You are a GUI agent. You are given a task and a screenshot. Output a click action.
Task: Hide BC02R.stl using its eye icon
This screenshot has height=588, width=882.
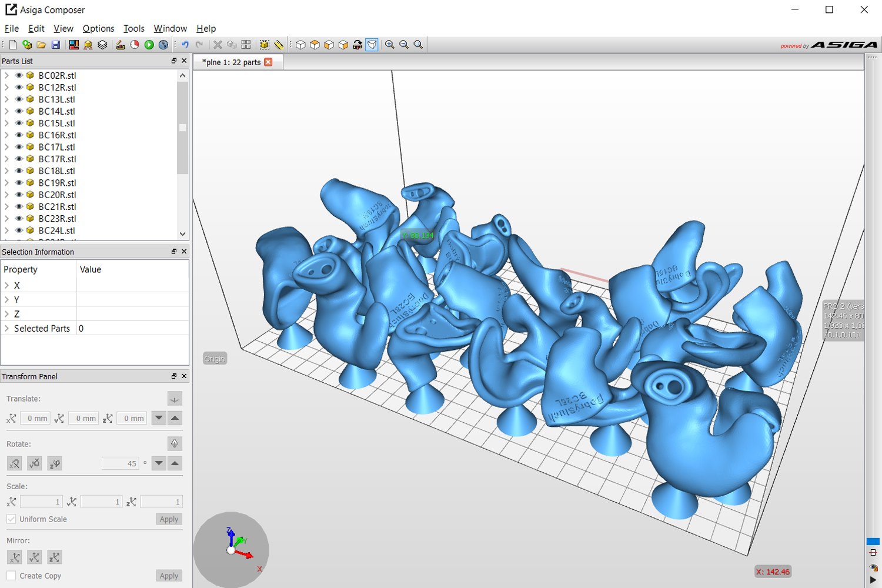(19, 75)
